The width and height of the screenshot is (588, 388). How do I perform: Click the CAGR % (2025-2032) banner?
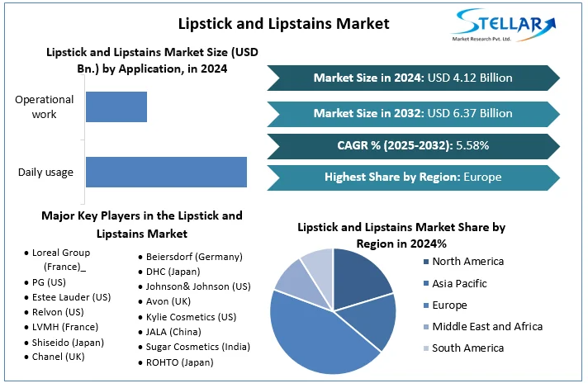pos(413,145)
